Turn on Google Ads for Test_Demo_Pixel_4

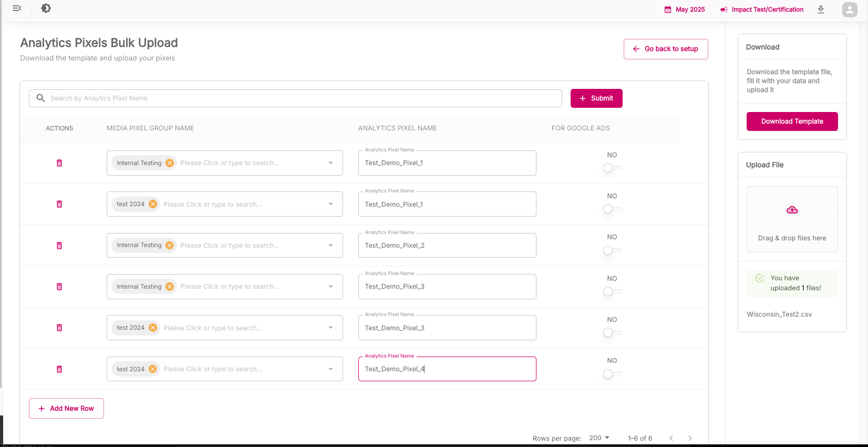(612, 374)
